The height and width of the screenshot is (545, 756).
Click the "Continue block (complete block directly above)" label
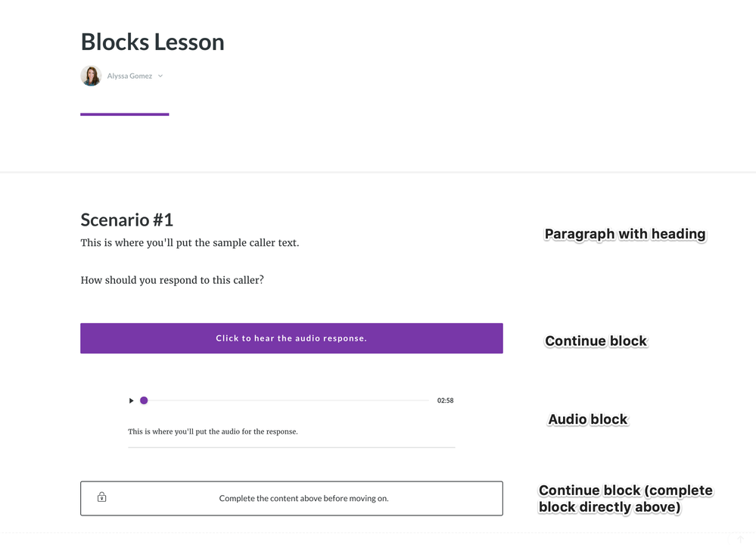pos(625,499)
